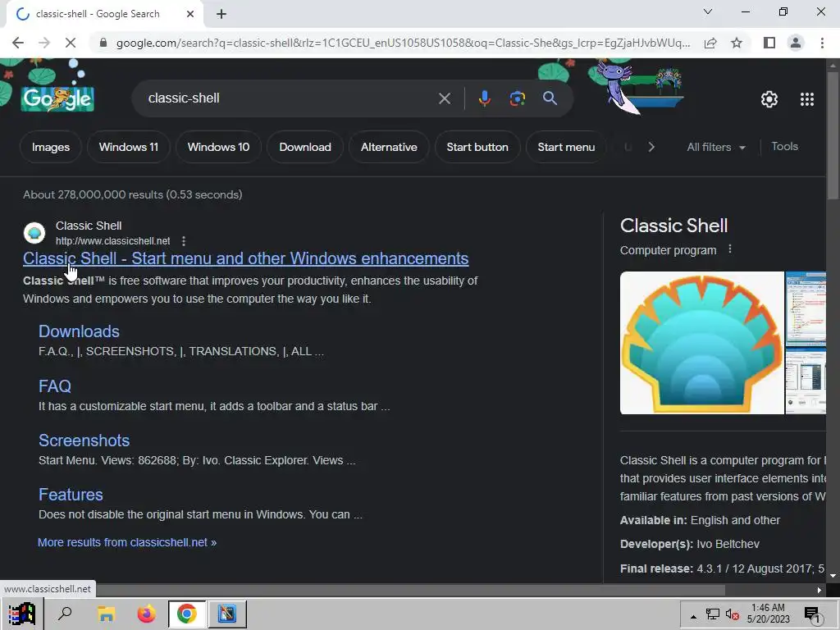840x630 pixels.
Task: Click the Classic Shell site favicon
Action: tap(34, 233)
